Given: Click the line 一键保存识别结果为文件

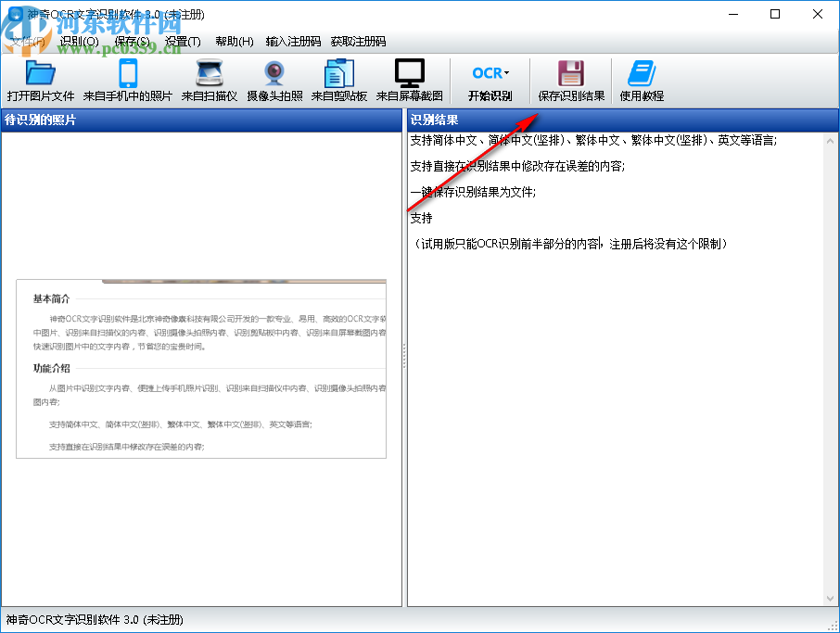Looking at the screenshot, I should [473, 192].
